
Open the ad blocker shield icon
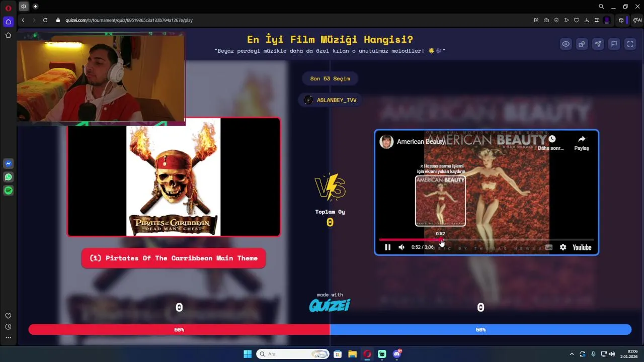[556, 20]
